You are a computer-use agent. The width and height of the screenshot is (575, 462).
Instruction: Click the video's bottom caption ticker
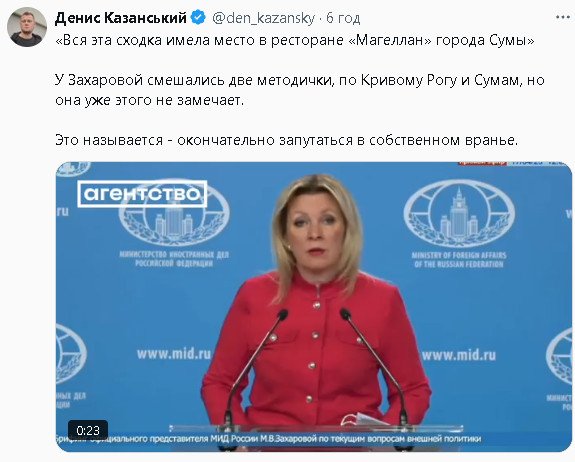pyautogui.click(x=268, y=439)
